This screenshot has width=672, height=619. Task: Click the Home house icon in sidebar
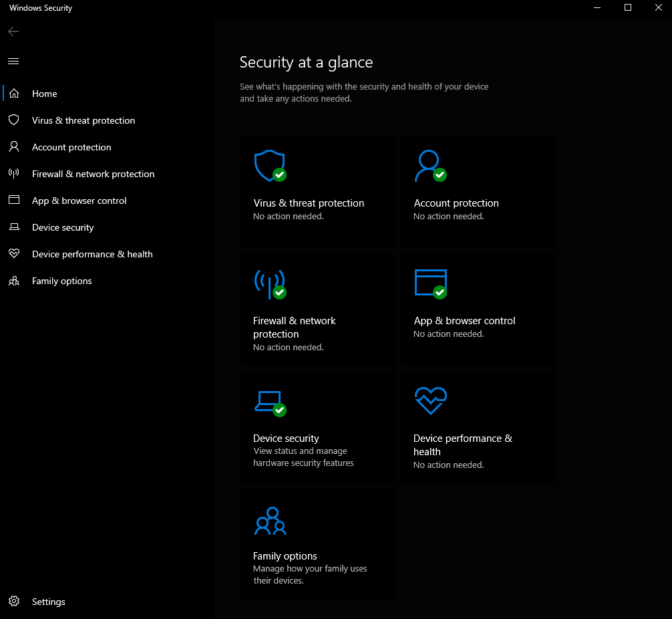pos(14,94)
